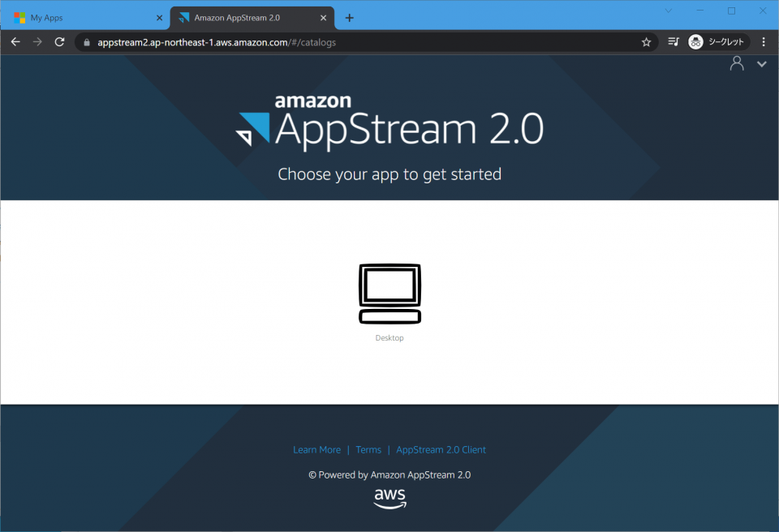Open the media control playlist icon
The width and height of the screenshot is (779, 532).
pos(674,42)
